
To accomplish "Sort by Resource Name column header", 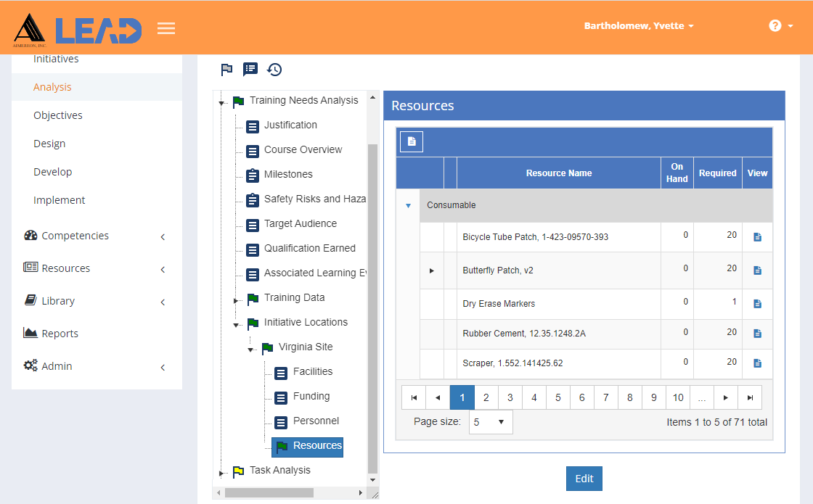I will 558,173.
